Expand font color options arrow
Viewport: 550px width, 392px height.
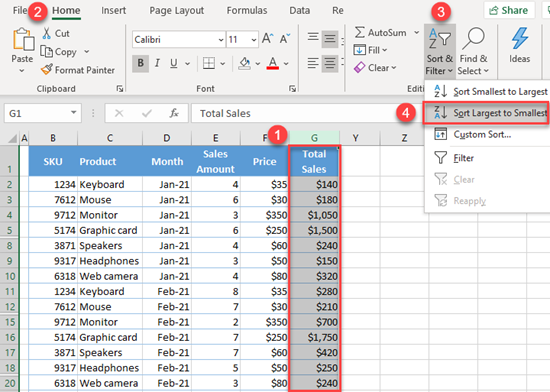pyautogui.click(x=286, y=64)
